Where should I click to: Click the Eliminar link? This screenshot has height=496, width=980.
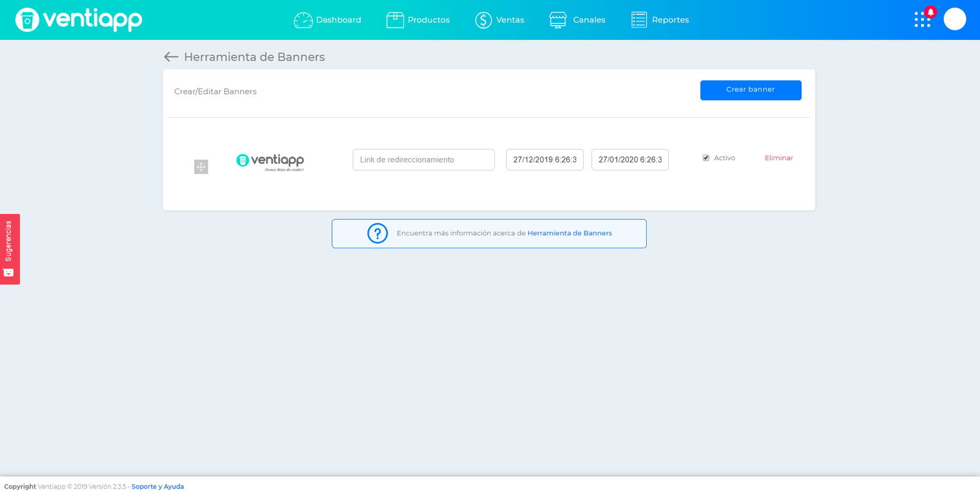point(778,158)
